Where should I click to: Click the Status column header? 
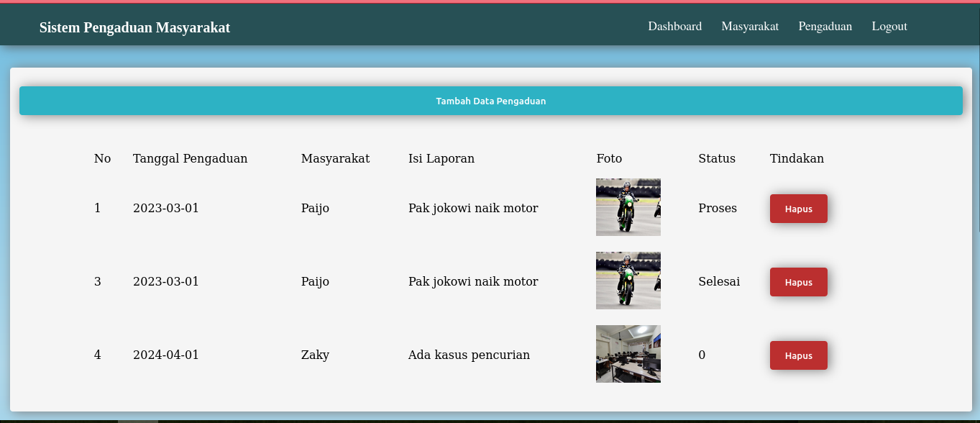[717, 158]
